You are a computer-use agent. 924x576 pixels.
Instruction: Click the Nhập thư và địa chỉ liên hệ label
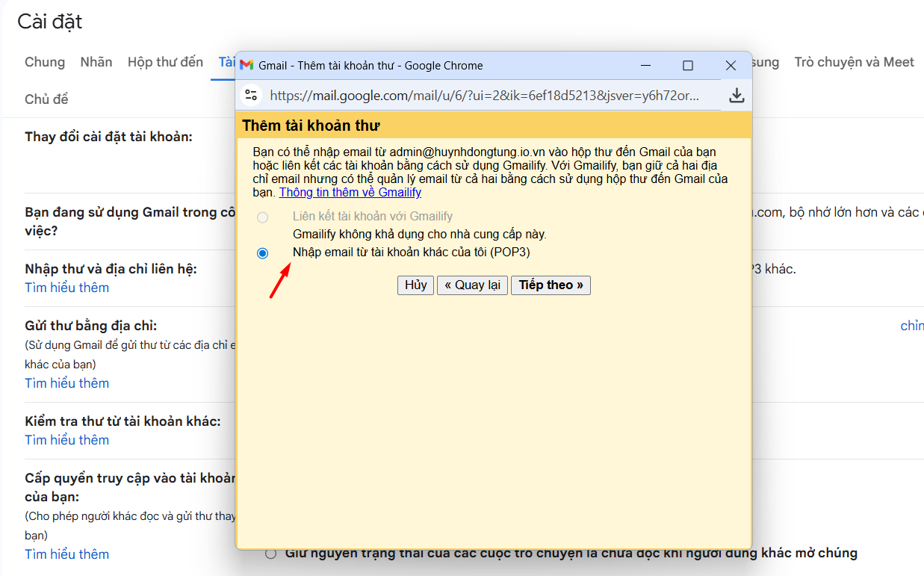point(111,269)
